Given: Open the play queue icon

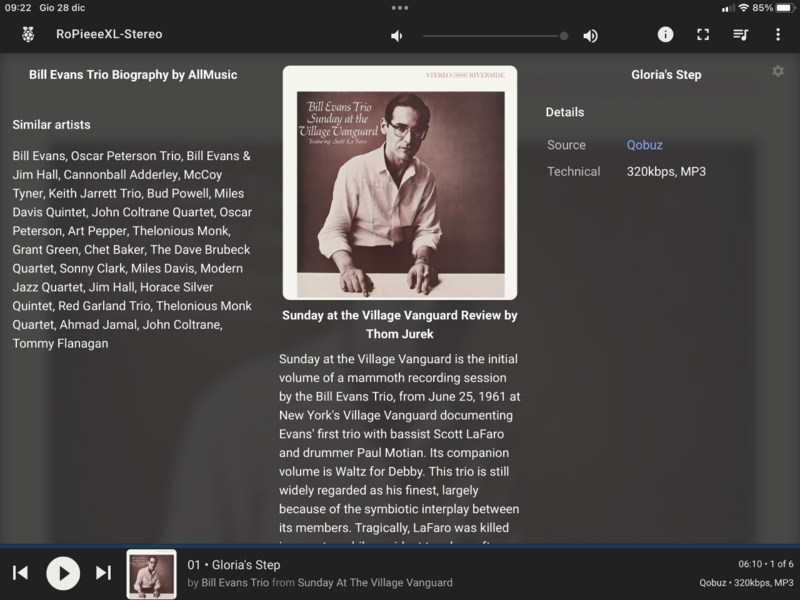Looking at the screenshot, I should click(740, 35).
